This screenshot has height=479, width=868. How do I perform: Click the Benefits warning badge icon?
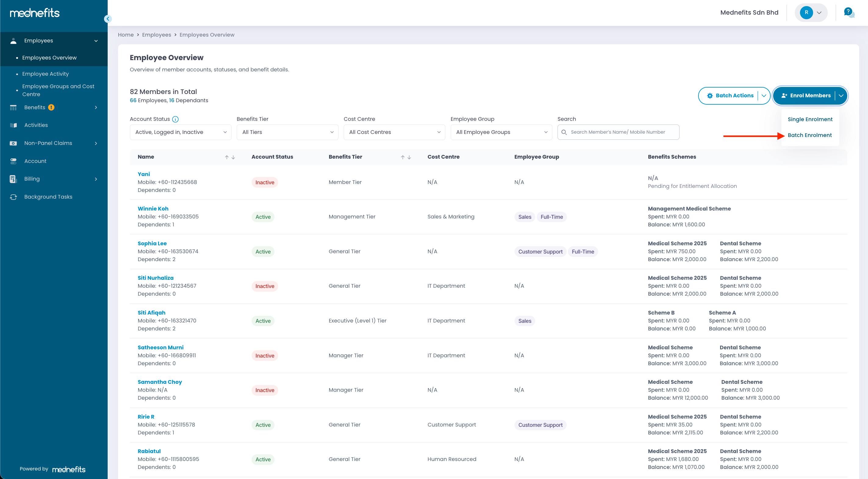click(x=51, y=107)
